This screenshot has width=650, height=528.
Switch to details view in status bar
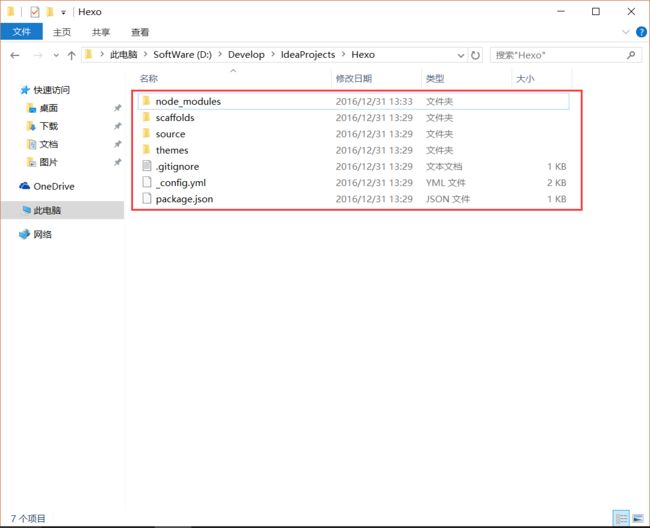tap(621, 518)
